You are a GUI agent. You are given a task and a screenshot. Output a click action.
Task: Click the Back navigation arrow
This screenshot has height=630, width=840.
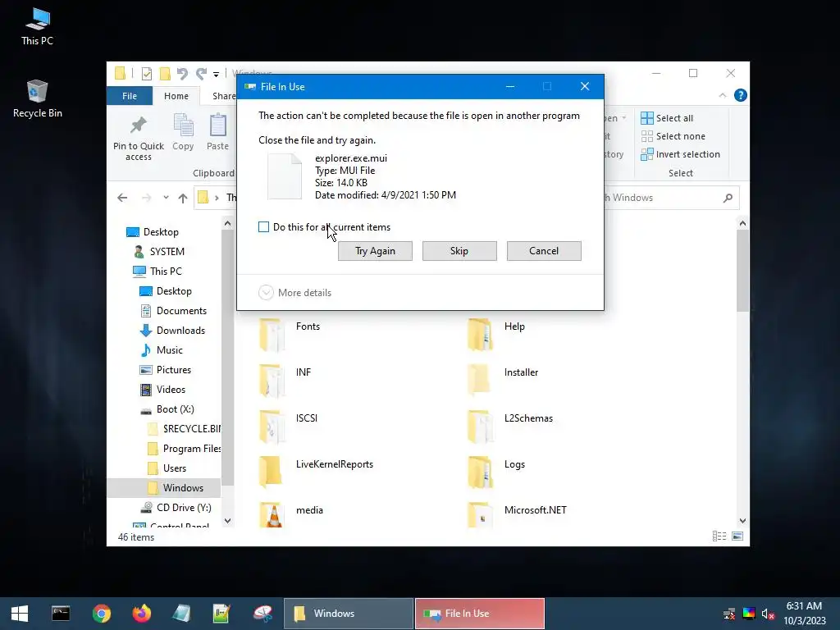[122, 198]
